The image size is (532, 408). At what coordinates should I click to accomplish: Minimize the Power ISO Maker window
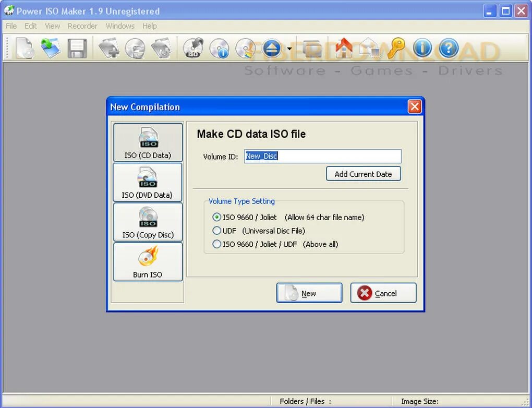489,11
